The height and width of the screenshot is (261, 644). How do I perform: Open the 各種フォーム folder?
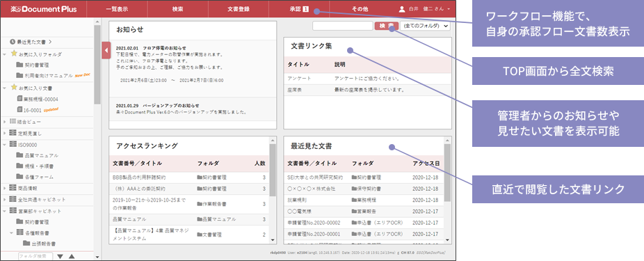coord(39,177)
